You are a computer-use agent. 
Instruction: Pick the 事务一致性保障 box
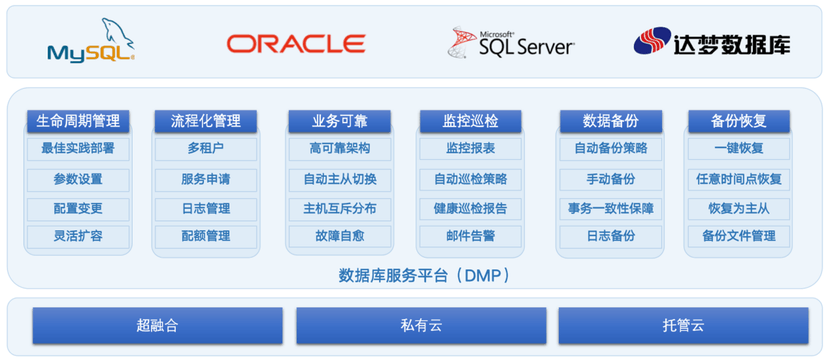610,209
